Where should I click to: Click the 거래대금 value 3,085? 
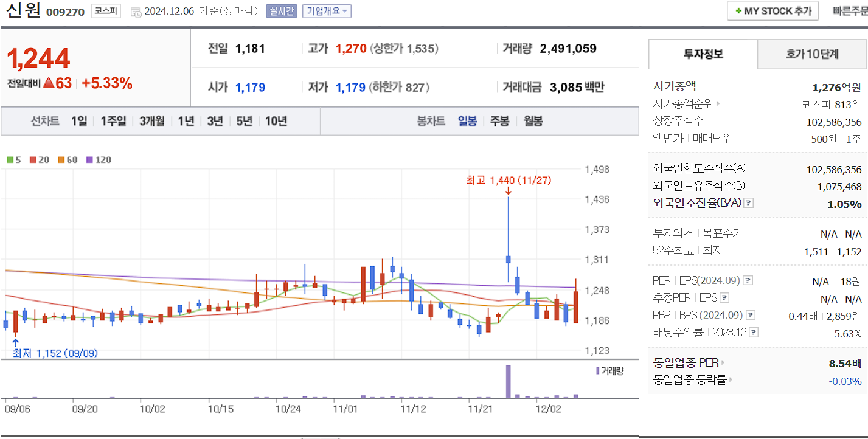click(566, 88)
